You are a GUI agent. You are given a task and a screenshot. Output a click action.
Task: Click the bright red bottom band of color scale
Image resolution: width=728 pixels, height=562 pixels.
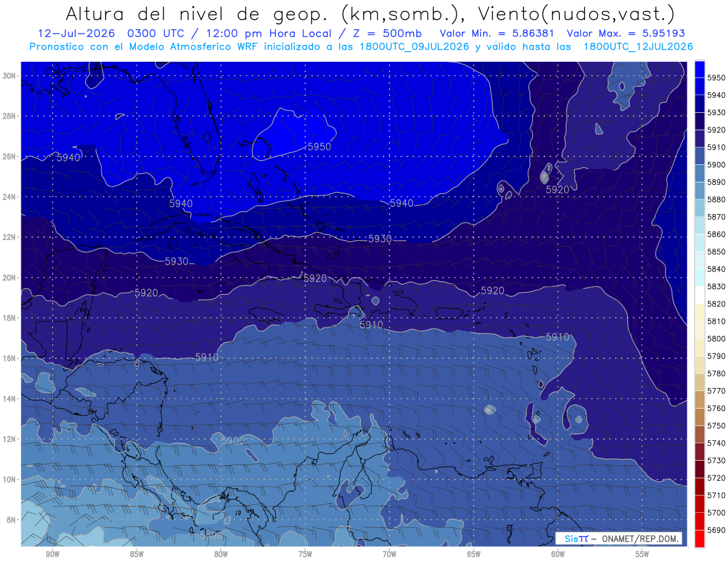pyautogui.click(x=699, y=538)
